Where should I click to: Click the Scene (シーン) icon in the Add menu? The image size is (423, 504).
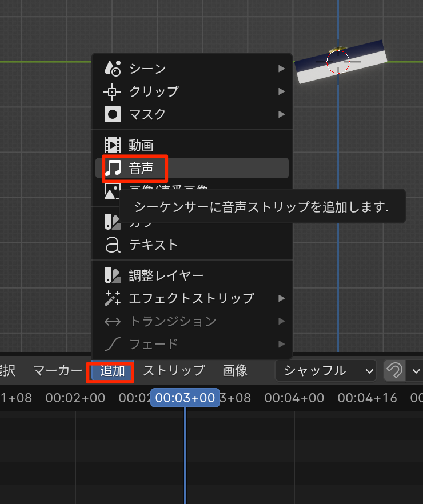click(113, 69)
